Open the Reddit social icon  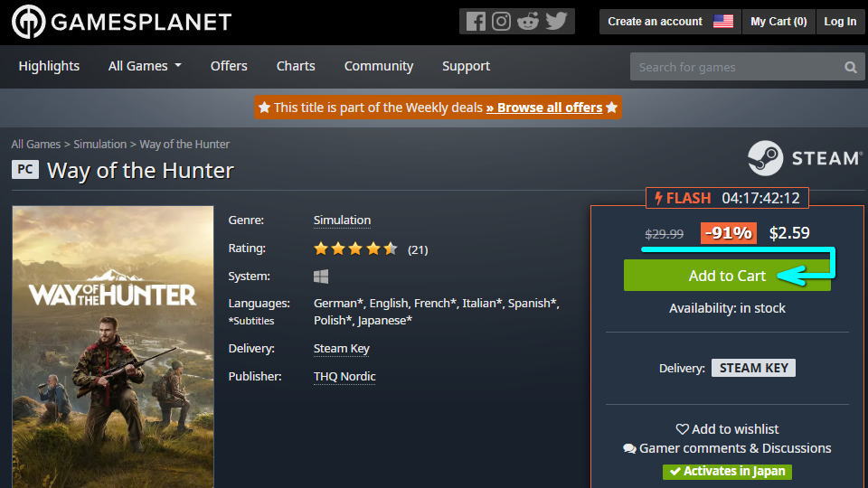[529, 22]
